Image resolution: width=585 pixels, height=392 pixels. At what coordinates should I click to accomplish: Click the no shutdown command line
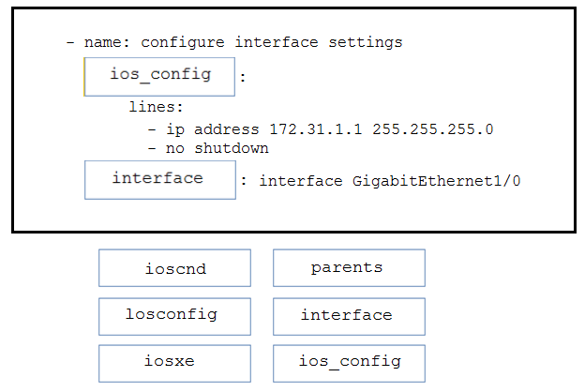tap(217, 148)
